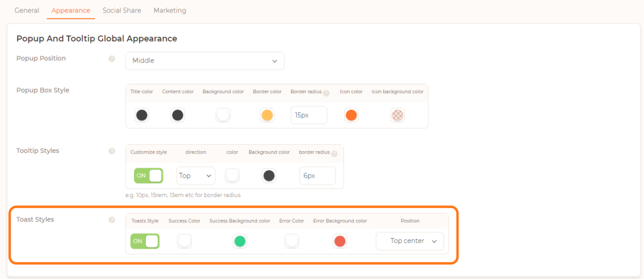Open help tooltip for Toast Styles
The width and height of the screenshot is (644, 279).
click(111, 220)
